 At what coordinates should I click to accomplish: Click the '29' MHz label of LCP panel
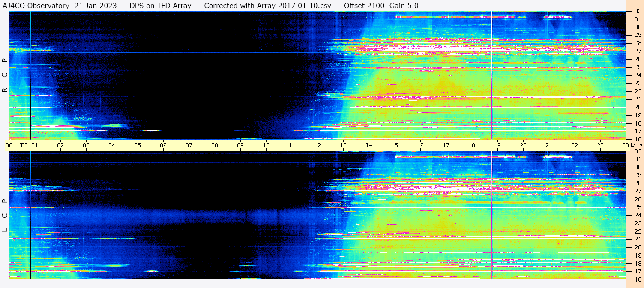coord(638,175)
